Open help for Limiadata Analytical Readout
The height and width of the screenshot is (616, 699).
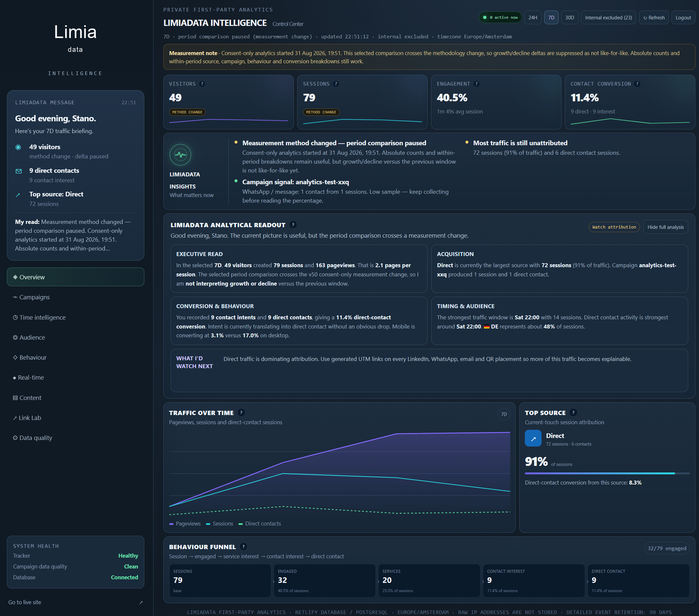(293, 225)
